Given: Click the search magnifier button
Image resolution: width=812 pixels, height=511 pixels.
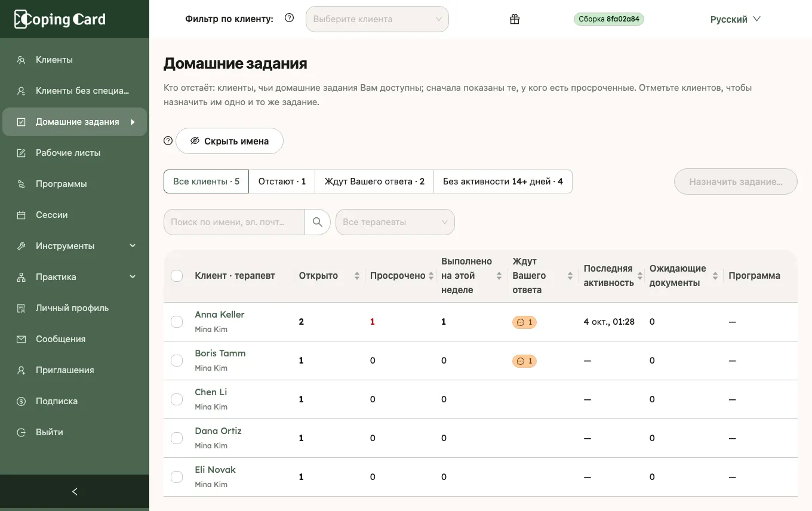Looking at the screenshot, I should point(318,222).
